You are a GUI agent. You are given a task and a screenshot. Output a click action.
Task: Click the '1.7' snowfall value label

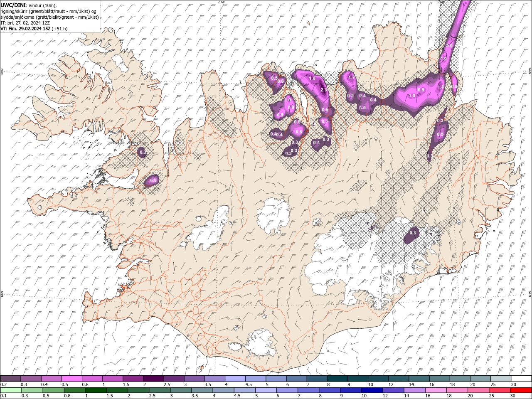(x=351, y=77)
